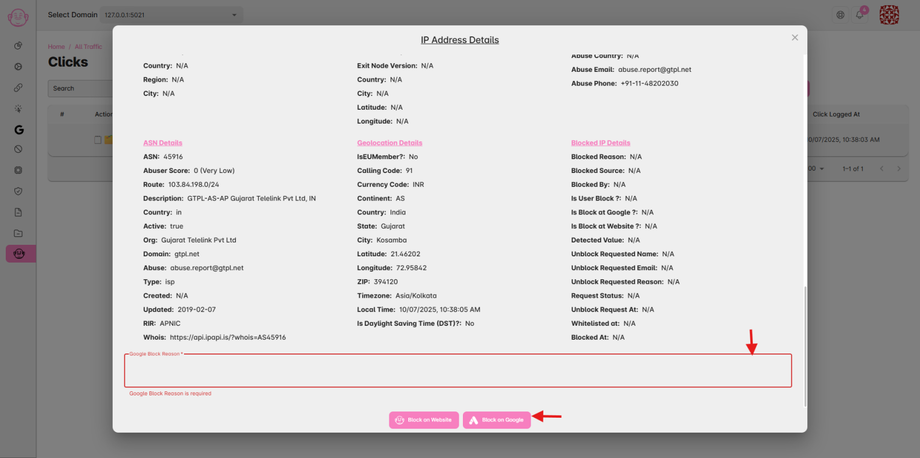The height and width of the screenshot is (458, 920).
Task: Click the Search field on Clicks page
Action: point(80,89)
